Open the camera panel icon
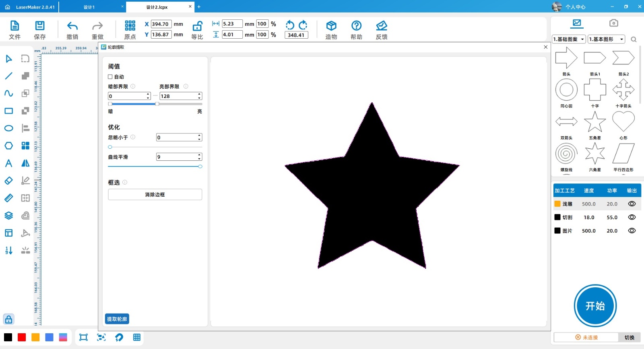This screenshot has width=644, height=349. (613, 23)
